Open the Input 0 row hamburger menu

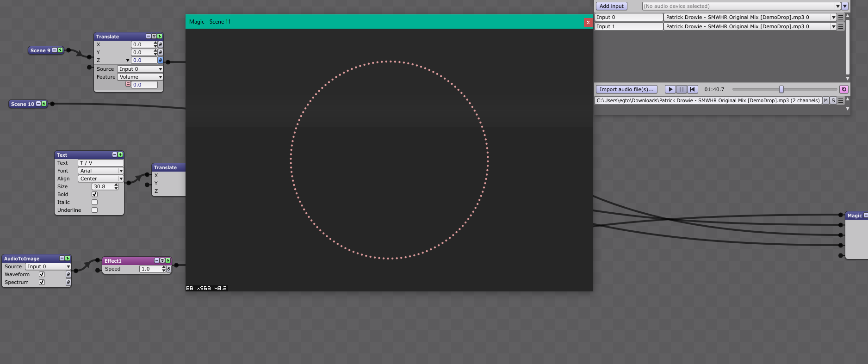[x=841, y=17]
